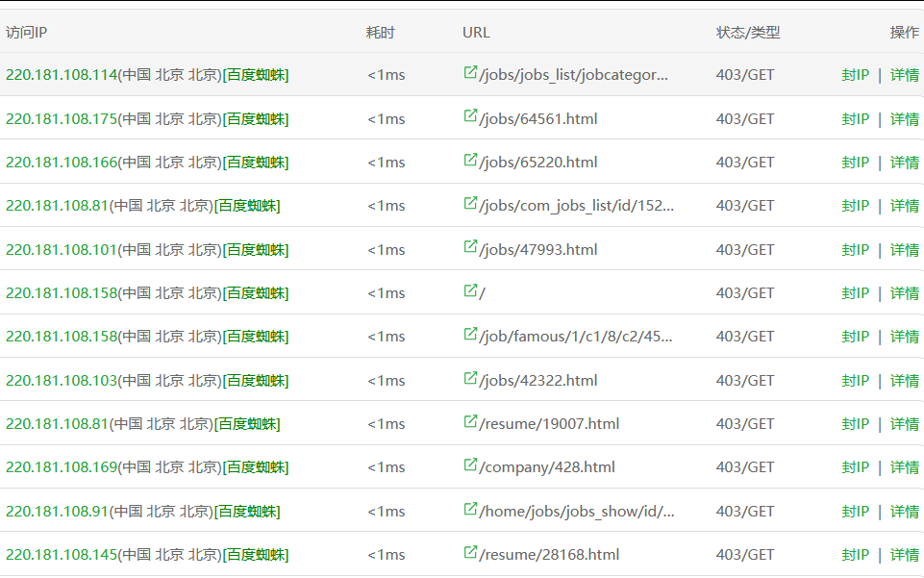This screenshot has height=578, width=924.
Task: Click external link icon beside /jobs/65220.html
Action: coord(470,161)
